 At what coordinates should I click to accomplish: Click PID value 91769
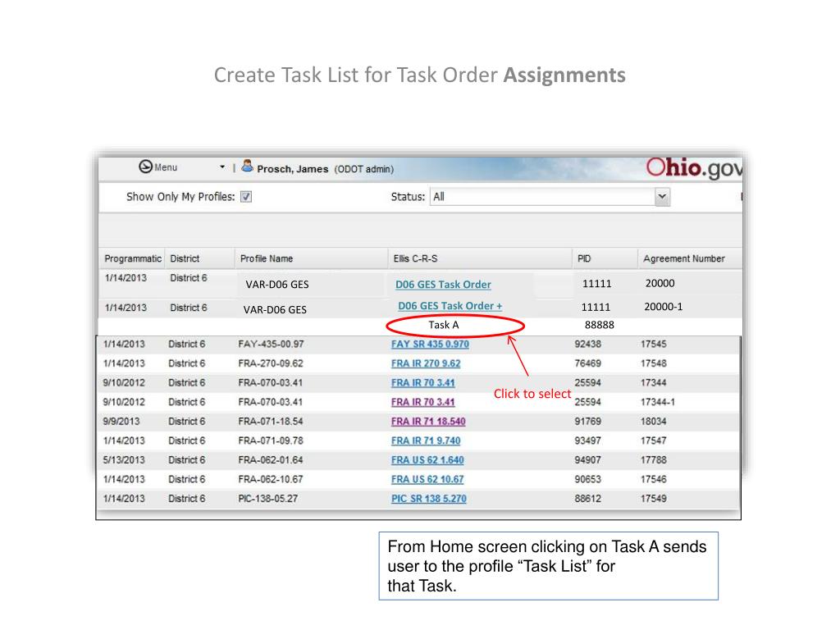pyautogui.click(x=587, y=421)
